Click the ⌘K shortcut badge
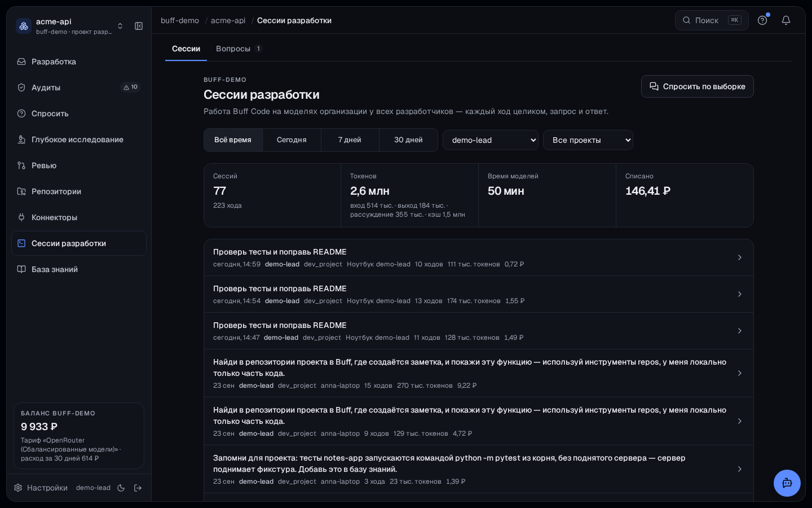 click(x=734, y=20)
